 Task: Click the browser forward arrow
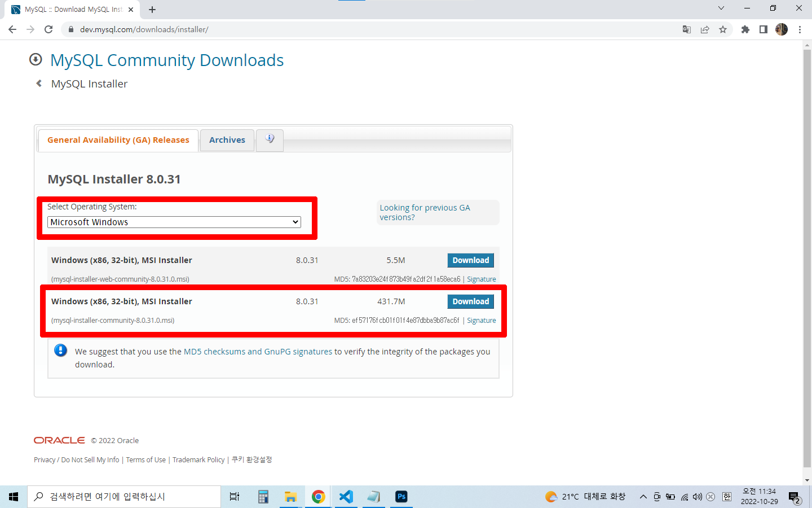click(30, 29)
